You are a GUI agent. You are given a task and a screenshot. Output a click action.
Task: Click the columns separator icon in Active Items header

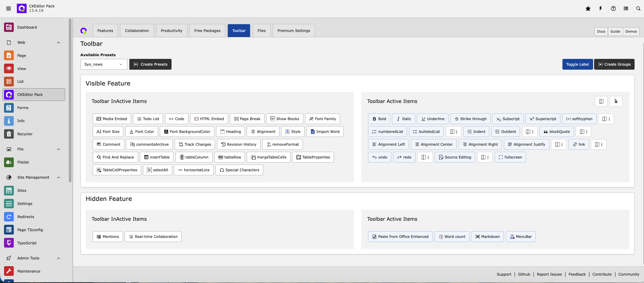601,101
